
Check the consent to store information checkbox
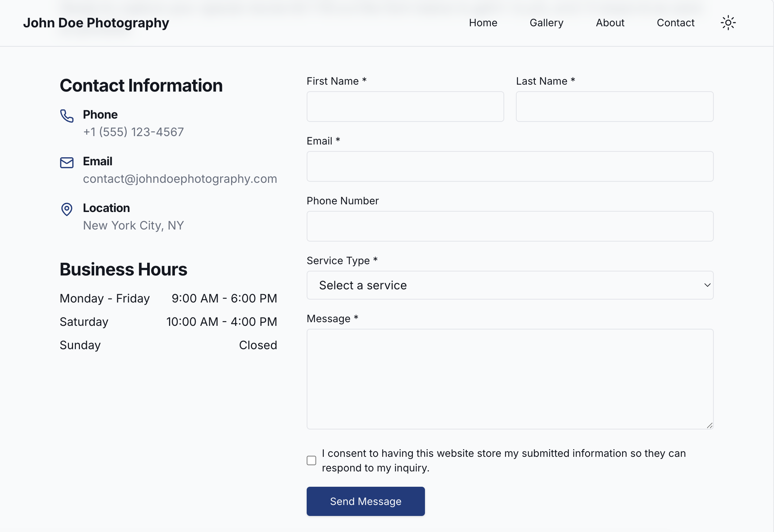click(311, 460)
